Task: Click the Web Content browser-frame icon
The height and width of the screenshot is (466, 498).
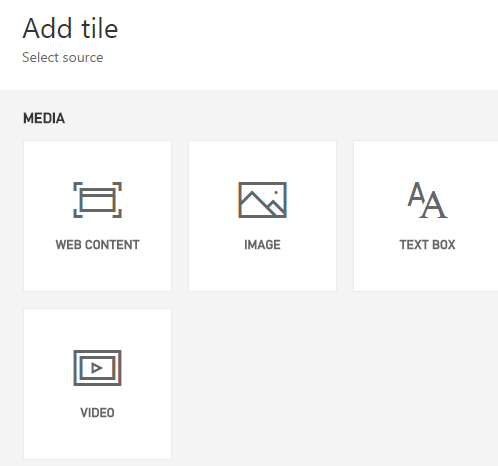Action: point(97,200)
